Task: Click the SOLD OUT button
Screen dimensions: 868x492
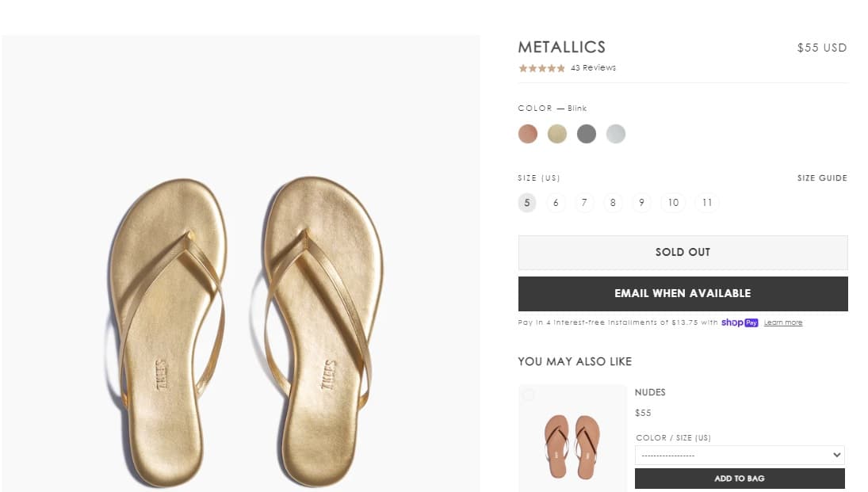Action: point(683,251)
